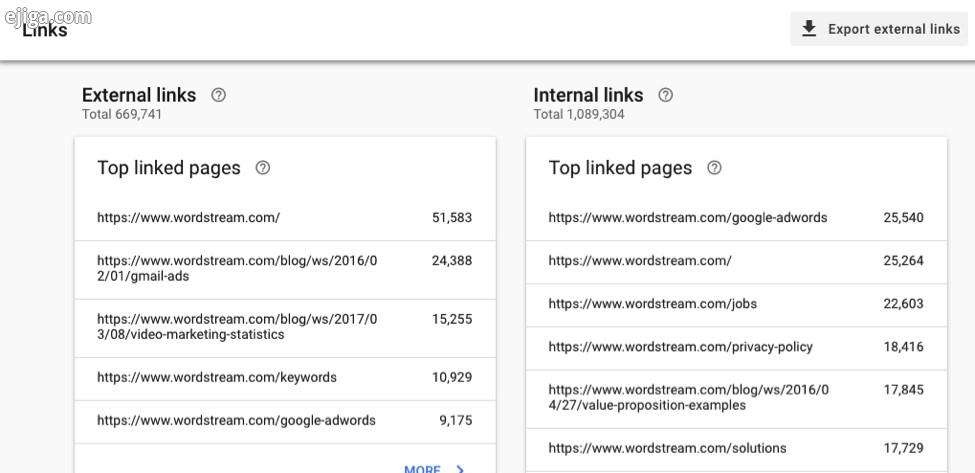Open help icon next to external Top linked pages
975x473 pixels.
click(263, 168)
